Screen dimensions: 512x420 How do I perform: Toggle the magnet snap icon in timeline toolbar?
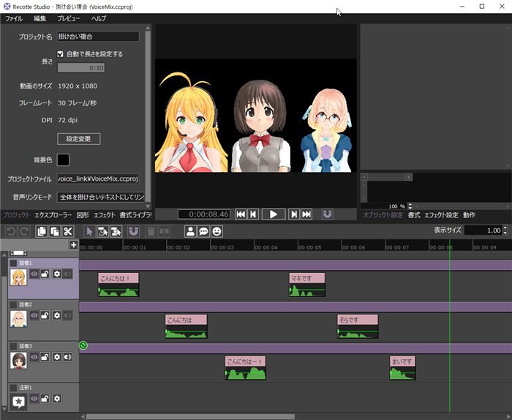[134, 231]
